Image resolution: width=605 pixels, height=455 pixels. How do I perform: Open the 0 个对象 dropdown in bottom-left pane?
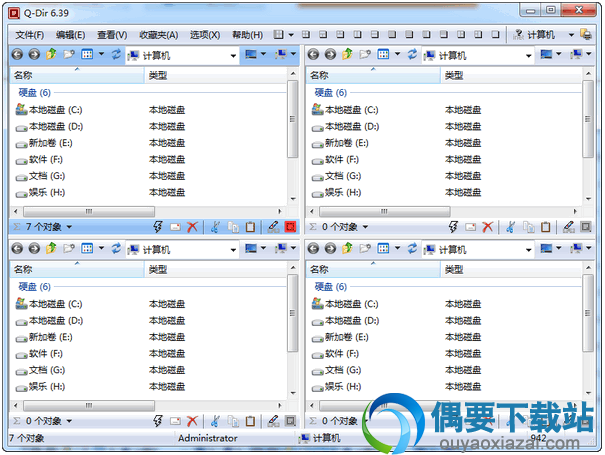pos(69,421)
